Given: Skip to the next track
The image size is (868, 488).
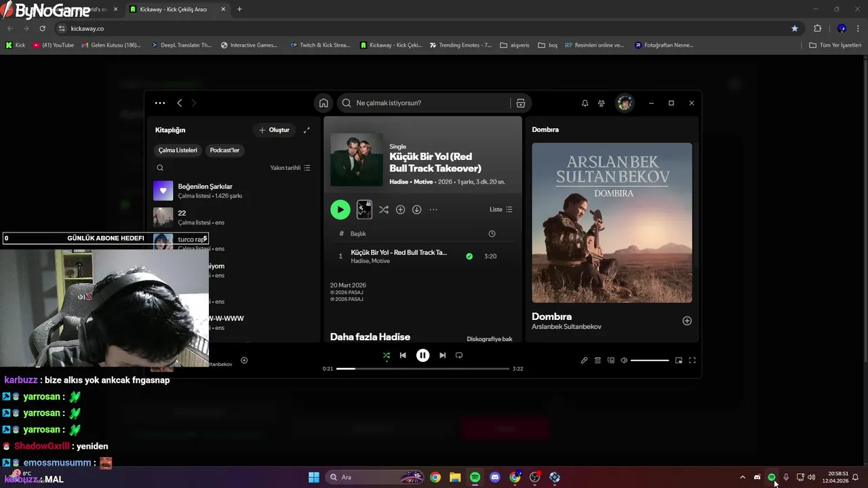Looking at the screenshot, I should coord(442,355).
